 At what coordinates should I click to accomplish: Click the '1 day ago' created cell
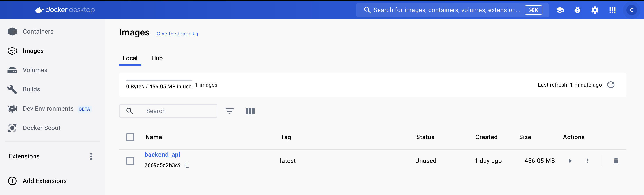click(x=488, y=161)
